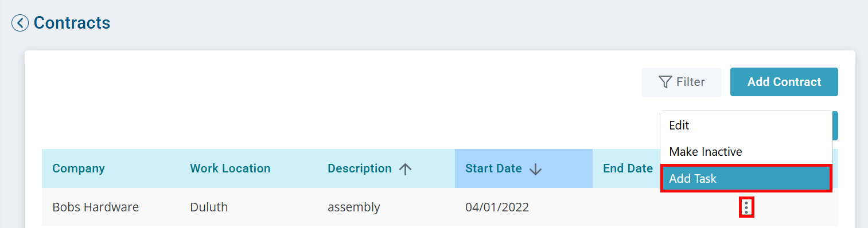This screenshot has width=868, height=228.
Task: Click the ascending arrow beside Description
Action: pyautogui.click(x=406, y=169)
